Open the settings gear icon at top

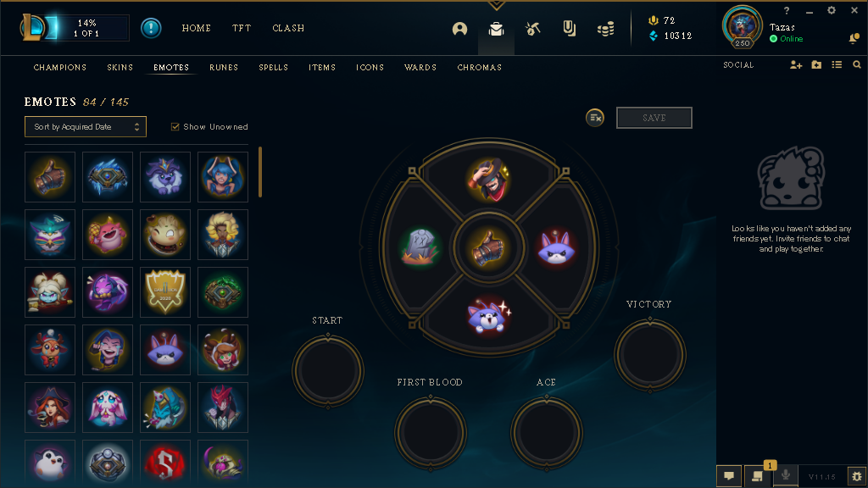[831, 10]
